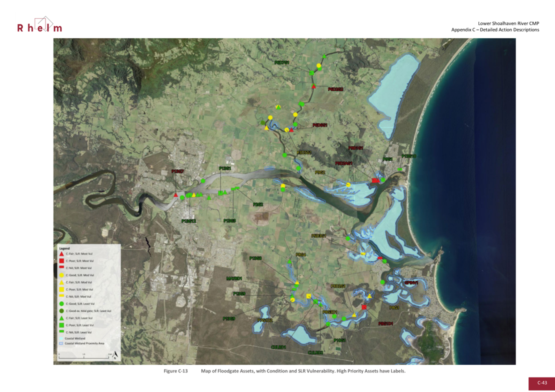Viewport: 555px width, 392px height.
Task: Click the green square 'C: Poor; SLR: Least Vul' legend symbol
Action: point(62,325)
